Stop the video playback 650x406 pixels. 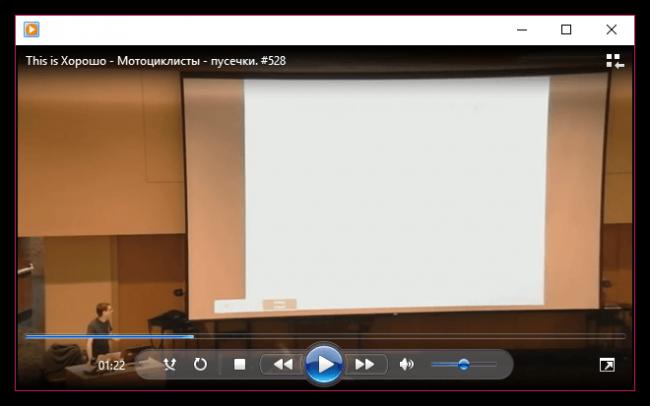(239, 365)
